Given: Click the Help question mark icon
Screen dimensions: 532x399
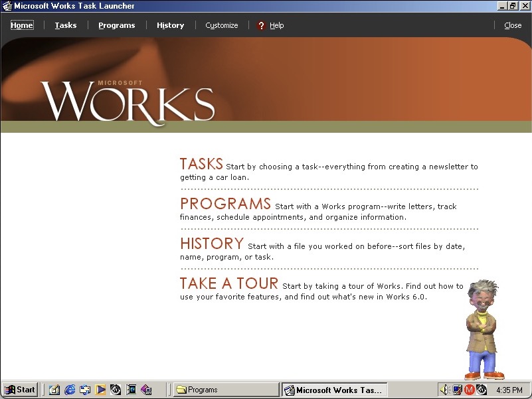Looking at the screenshot, I should (262, 25).
